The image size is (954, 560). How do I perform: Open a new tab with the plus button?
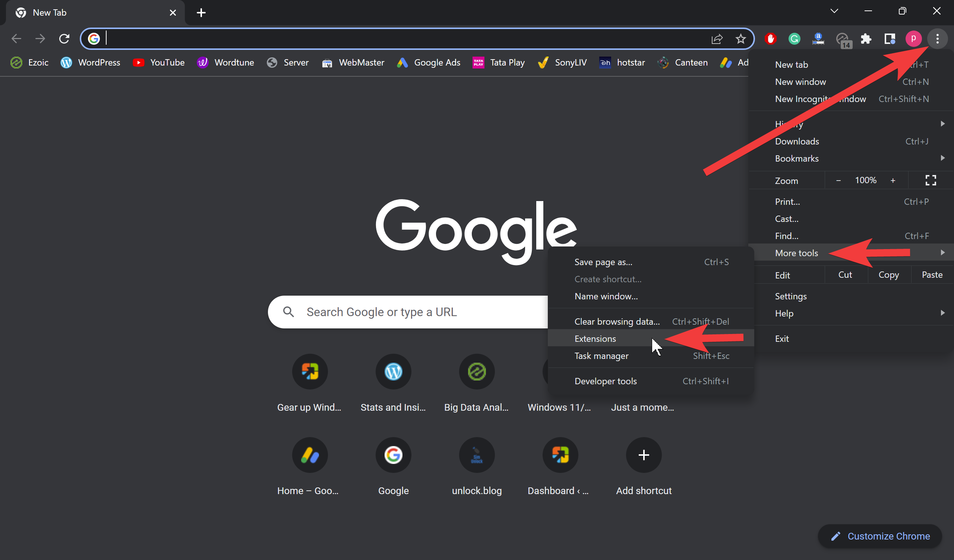click(201, 13)
